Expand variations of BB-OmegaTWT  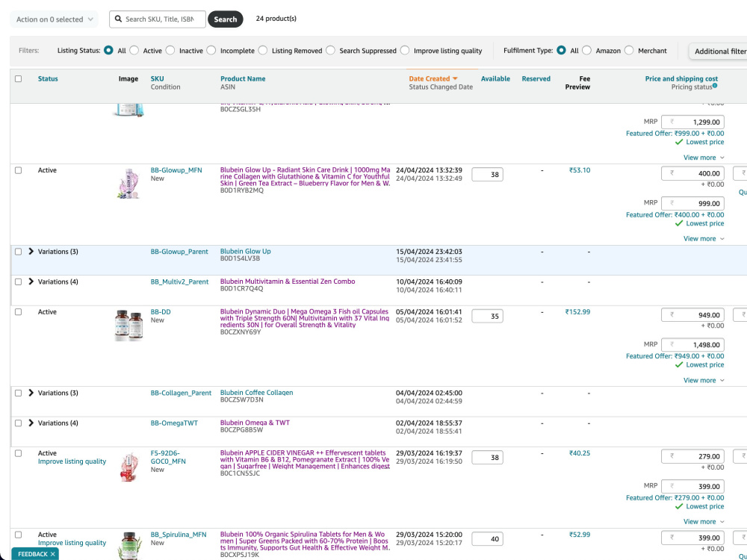(x=31, y=423)
